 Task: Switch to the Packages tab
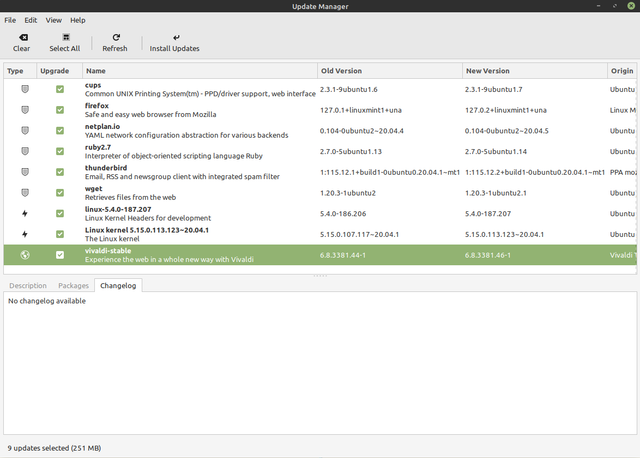(73, 285)
